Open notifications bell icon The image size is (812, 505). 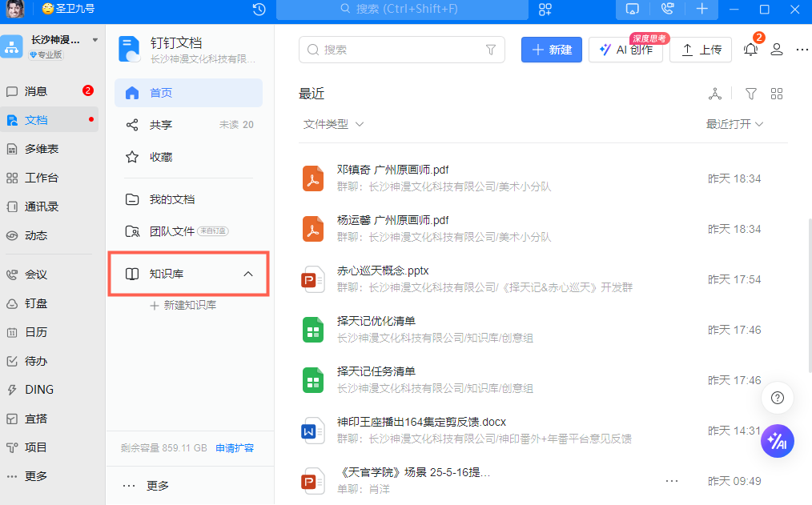pos(750,50)
